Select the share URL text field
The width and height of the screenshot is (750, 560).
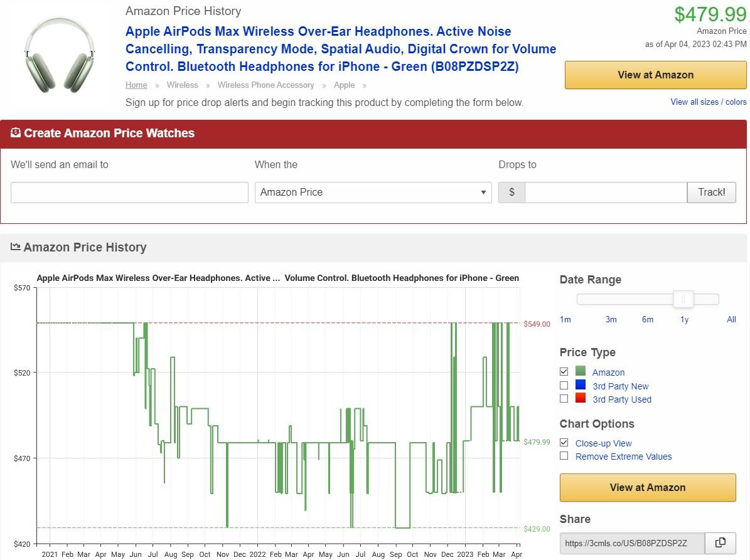tap(633, 543)
